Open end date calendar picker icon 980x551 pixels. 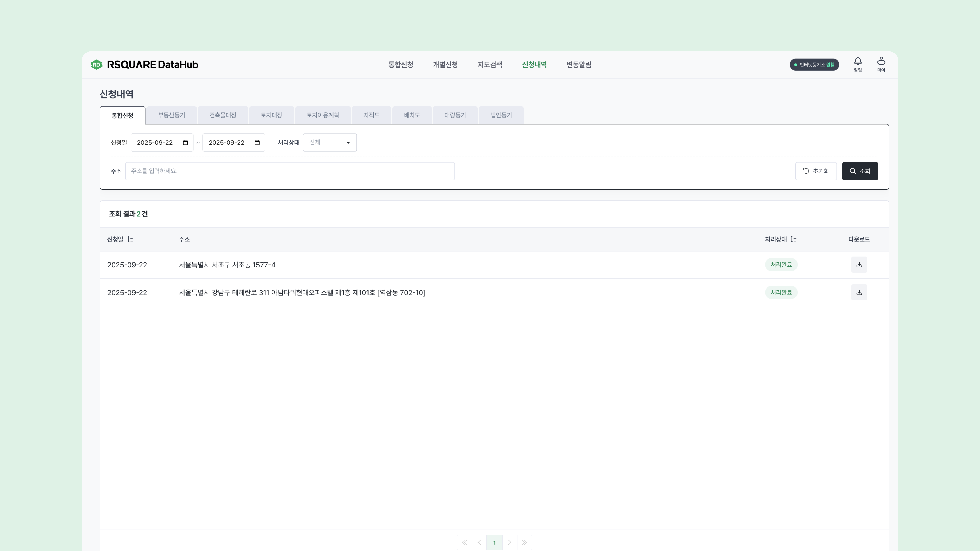(257, 143)
